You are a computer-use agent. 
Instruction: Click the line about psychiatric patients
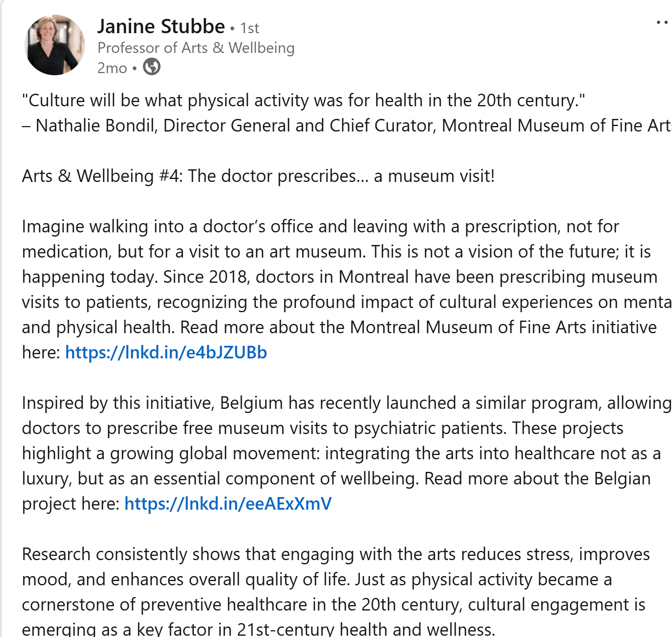[322, 428]
